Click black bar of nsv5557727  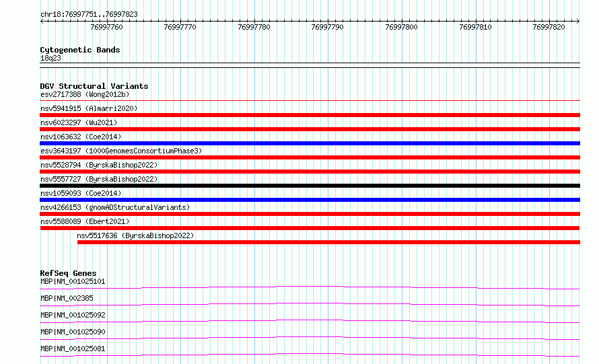coord(310,186)
